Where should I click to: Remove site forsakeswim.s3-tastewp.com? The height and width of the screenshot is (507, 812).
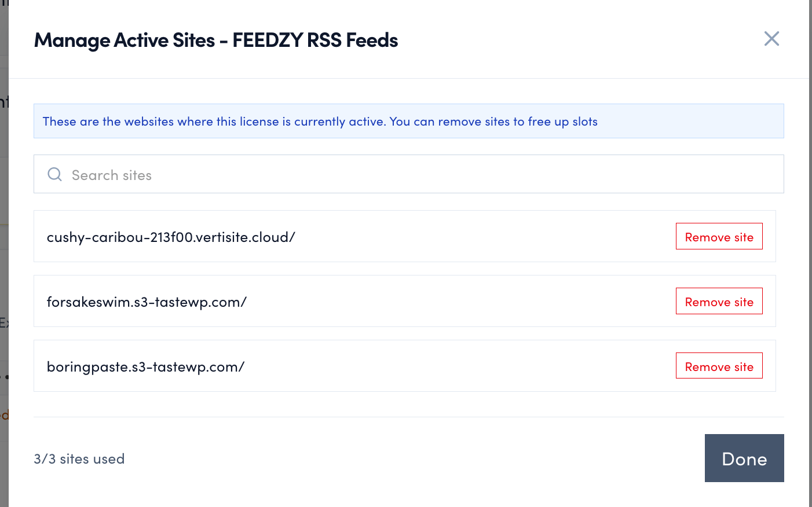click(x=719, y=302)
